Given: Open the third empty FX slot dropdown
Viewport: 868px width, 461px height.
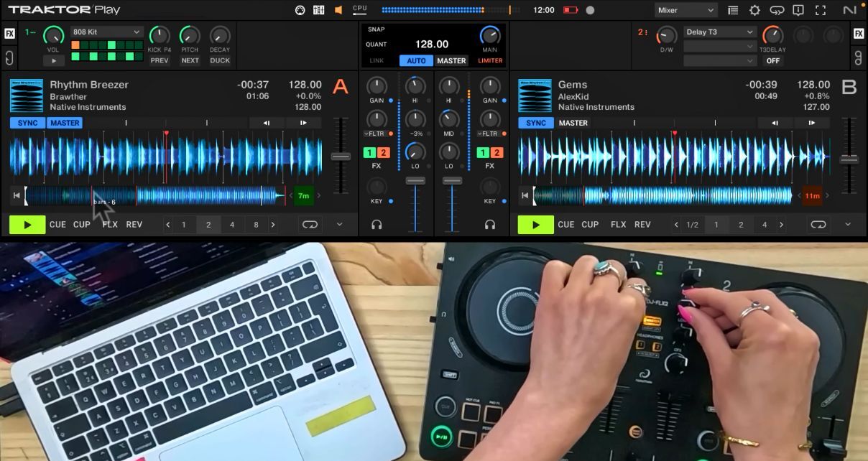Looking at the screenshot, I should click(x=720, y=61).
